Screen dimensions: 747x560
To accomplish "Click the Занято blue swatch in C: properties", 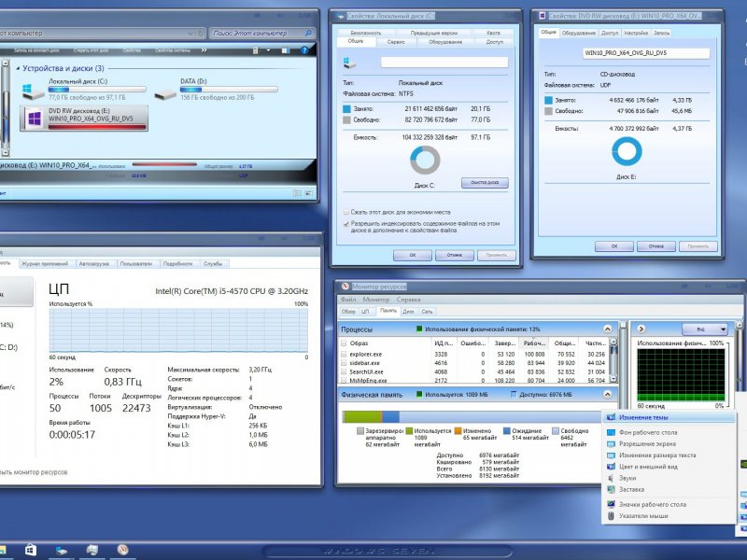I will pyautogui.click(x=346, y=109).
